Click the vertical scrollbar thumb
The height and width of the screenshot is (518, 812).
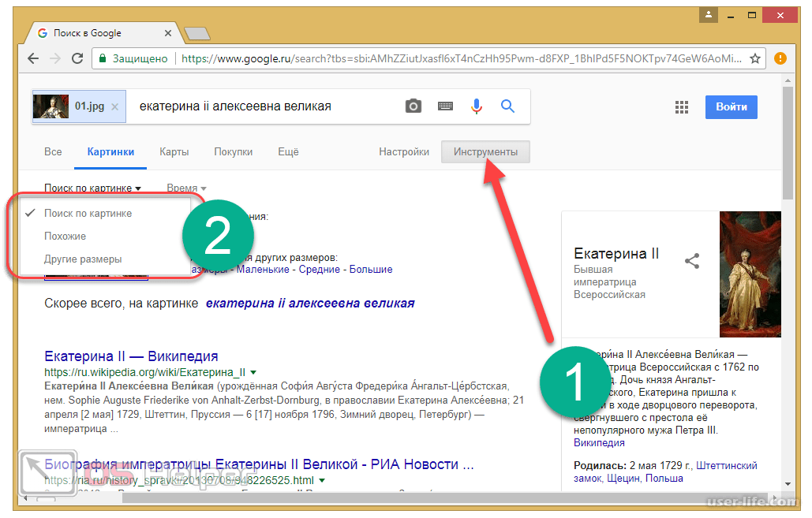coord(788,142)
